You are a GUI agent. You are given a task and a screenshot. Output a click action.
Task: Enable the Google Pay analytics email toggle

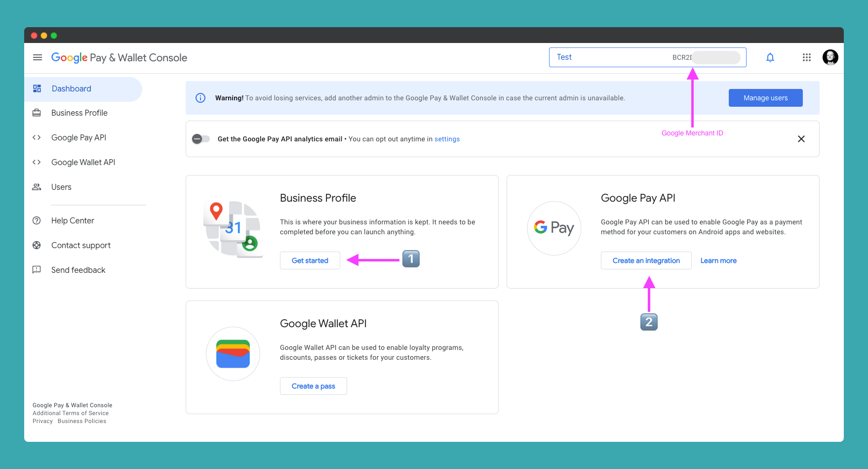tap(201, 139)
